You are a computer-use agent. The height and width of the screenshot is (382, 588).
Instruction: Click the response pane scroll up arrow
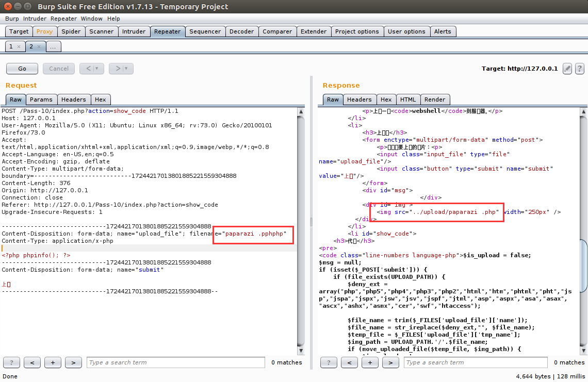point(583,111)
